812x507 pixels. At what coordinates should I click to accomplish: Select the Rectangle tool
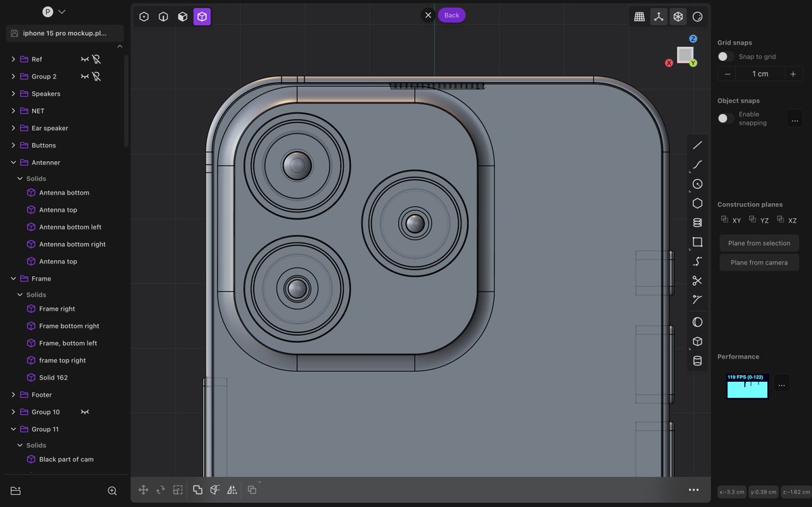coord(698,242)
